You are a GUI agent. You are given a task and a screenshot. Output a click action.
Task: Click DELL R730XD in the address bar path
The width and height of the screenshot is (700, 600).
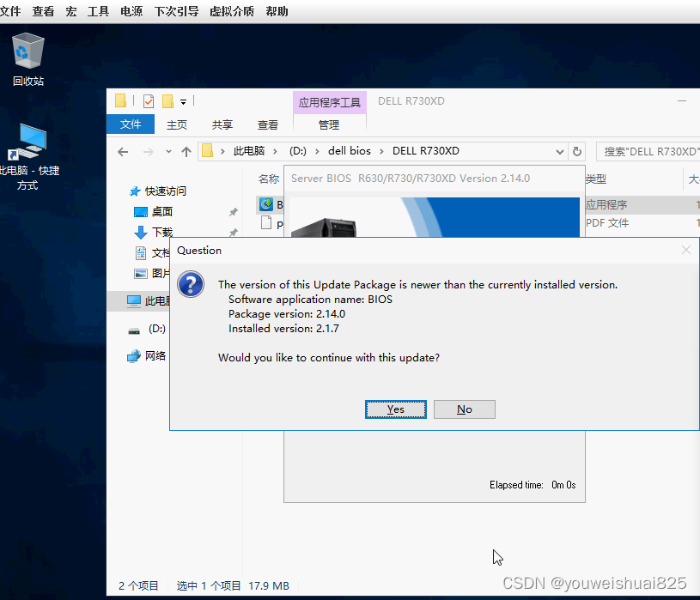tap(426, 151)
